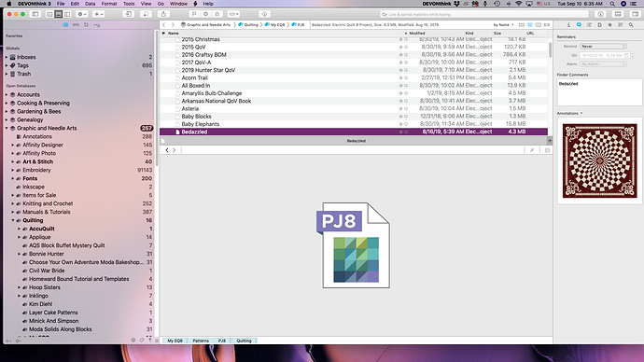
Task: Collapse the Graphic and Needle Arts database
Action: click(x=7, y=128)
